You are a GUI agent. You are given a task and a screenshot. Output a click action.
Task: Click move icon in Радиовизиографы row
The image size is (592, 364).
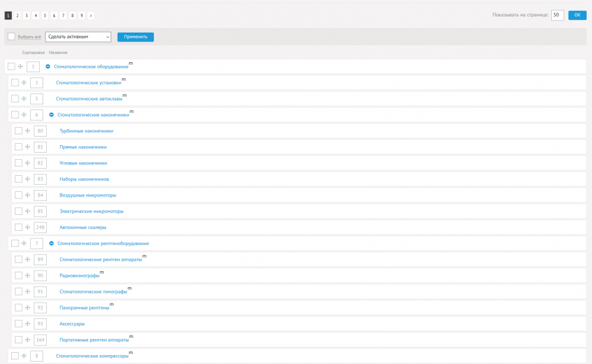(x=27, y=275)
